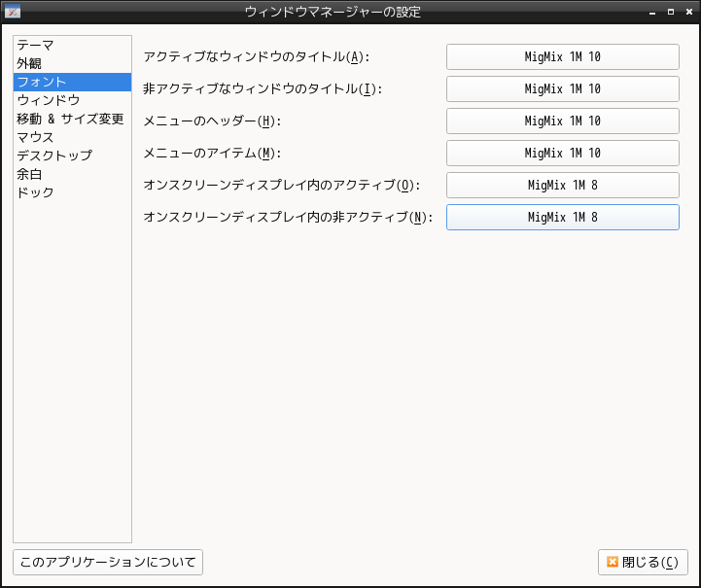Choose inactive on-screen display font
This screenshot has height=588, width=701.
point(562,218)
